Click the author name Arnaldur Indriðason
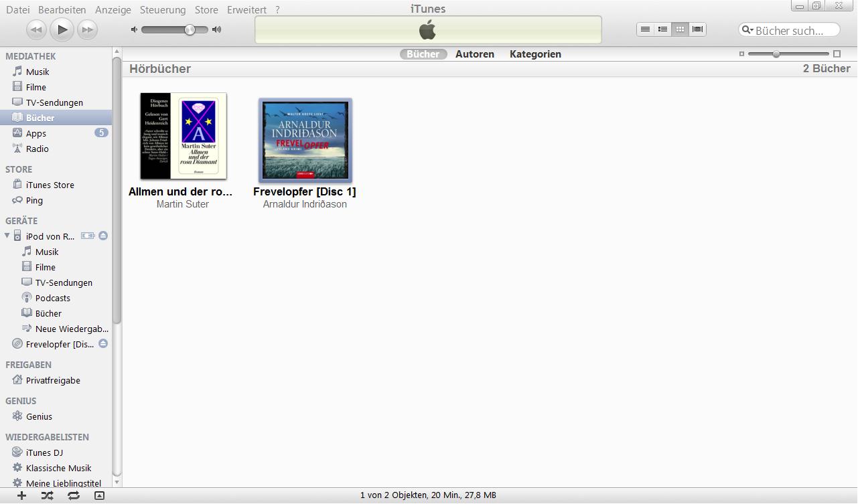858x504 pixels. point(305,204)
